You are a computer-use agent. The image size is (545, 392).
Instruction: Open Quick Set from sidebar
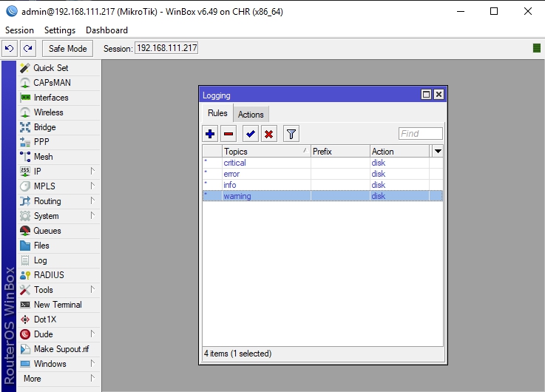point(59,68)
